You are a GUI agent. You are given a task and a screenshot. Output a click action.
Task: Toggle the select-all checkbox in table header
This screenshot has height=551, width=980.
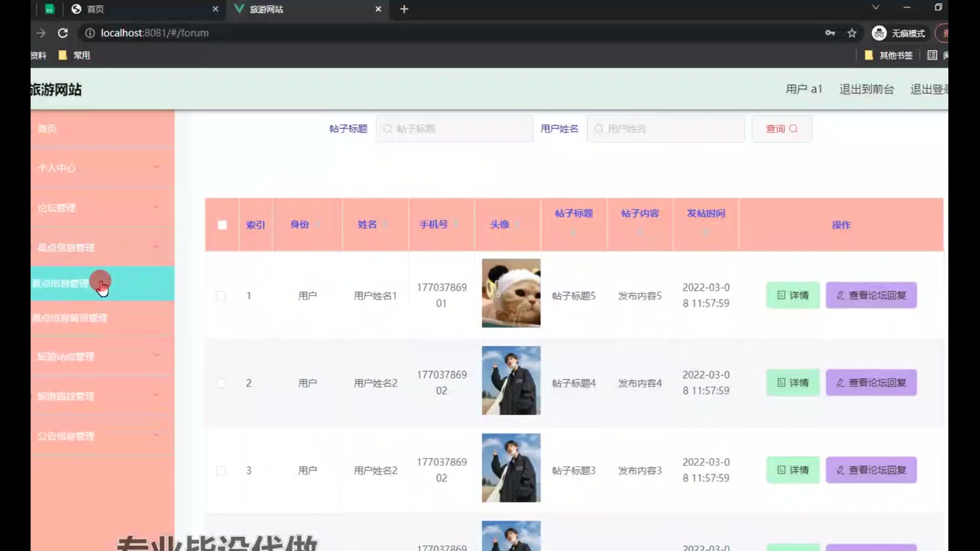click(x=222, y=225)
